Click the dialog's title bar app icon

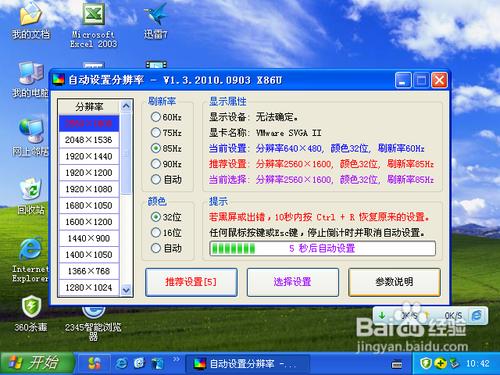pyautogui.click(x=58, y=80)
